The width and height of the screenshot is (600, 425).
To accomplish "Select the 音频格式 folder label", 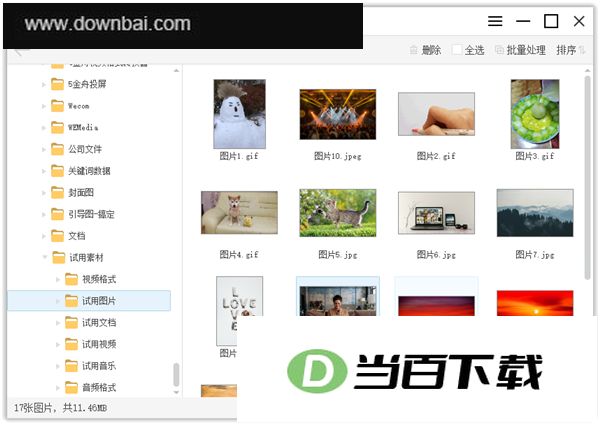I will click(99, 388).
